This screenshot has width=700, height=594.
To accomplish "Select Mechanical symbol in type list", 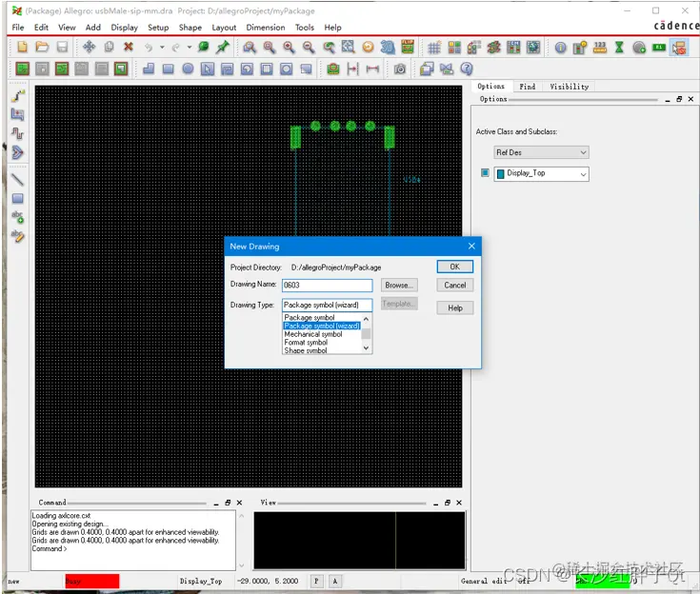I will point(313,334).
